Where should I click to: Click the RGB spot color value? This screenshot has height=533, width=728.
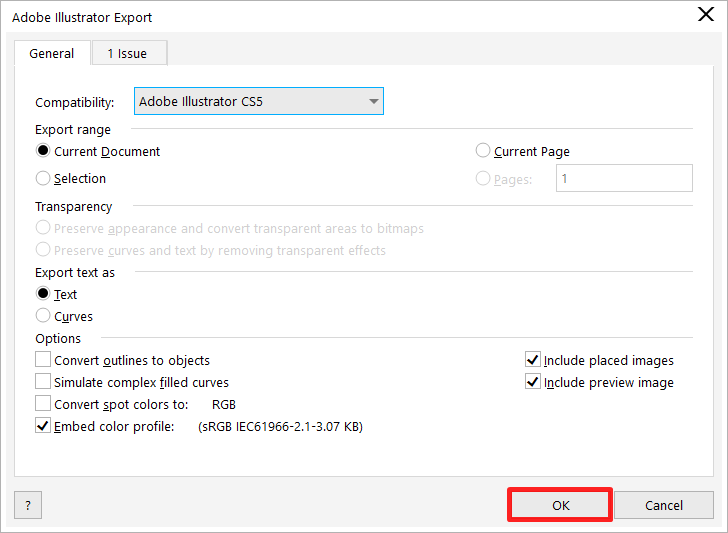click(224, 404)
